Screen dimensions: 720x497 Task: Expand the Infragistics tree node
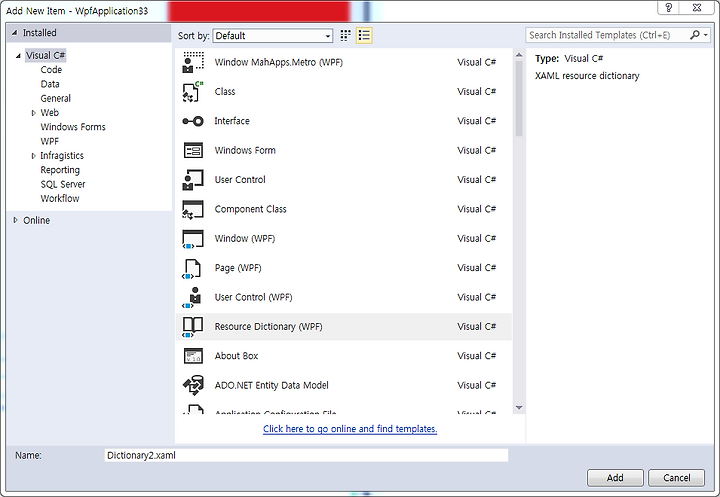pyautogui.click(x=33, y=156)
